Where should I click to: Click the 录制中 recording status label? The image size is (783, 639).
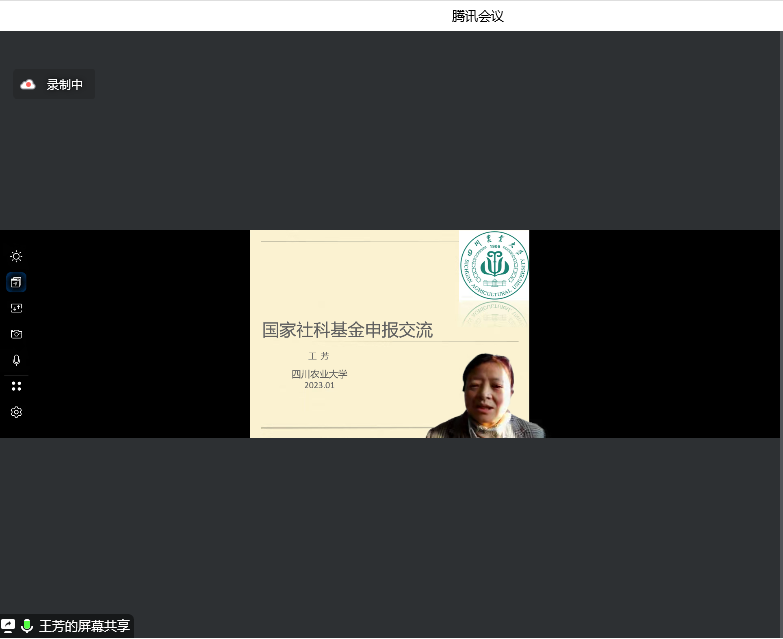pyautogui.click(x=65, y=85)
